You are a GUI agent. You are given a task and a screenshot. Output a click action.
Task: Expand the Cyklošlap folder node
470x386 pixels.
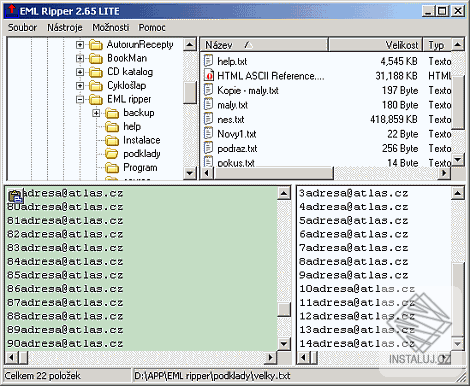80,86
